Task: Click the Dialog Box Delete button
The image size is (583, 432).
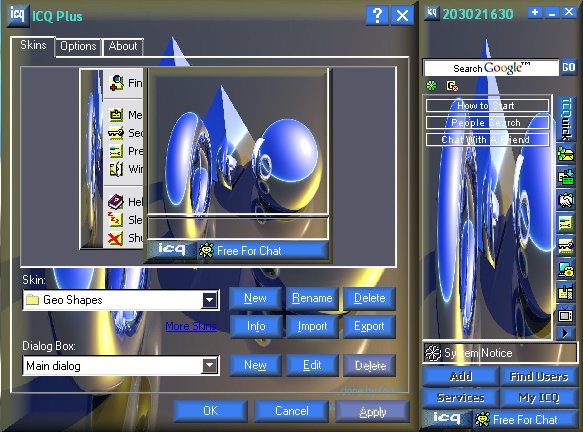Action: click(370, 366)
